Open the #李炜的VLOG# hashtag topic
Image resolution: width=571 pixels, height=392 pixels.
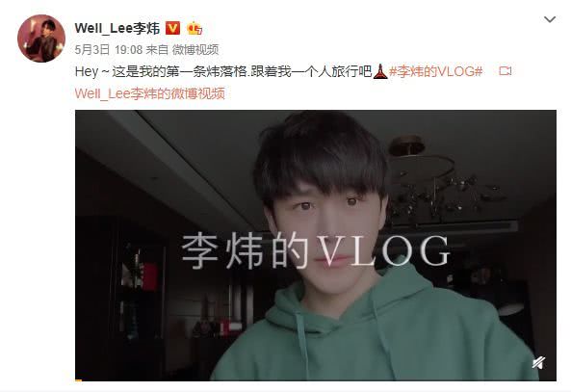pos(435,71)
